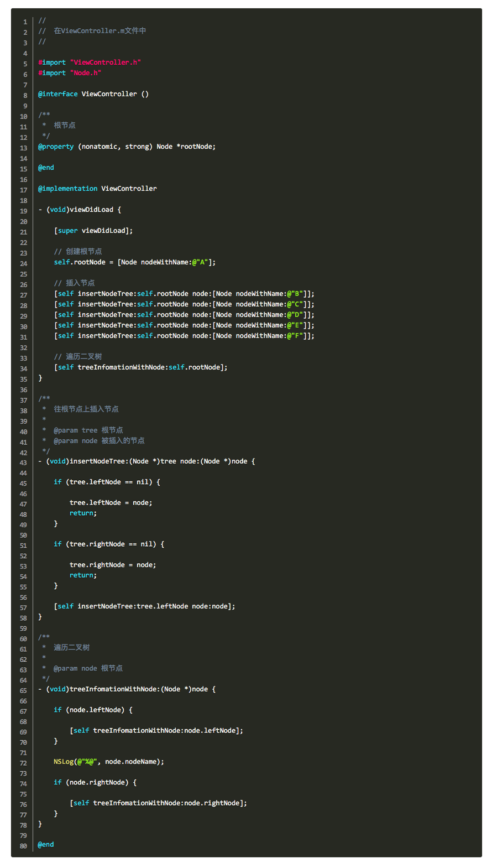Screen dimensions: 492x868
Task: Click the @end keyword on line 80
Action: point(46,845)
